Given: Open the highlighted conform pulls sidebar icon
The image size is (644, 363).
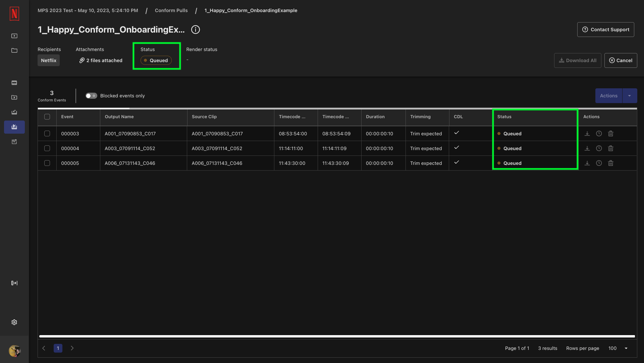Looking at the screenshot, I should click(14, 127).
